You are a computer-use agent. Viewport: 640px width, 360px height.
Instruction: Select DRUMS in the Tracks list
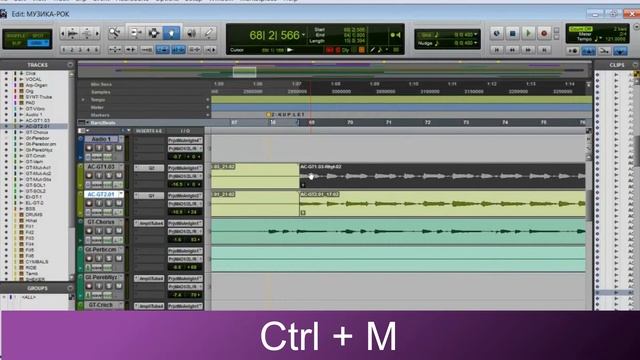click(34, 215)
